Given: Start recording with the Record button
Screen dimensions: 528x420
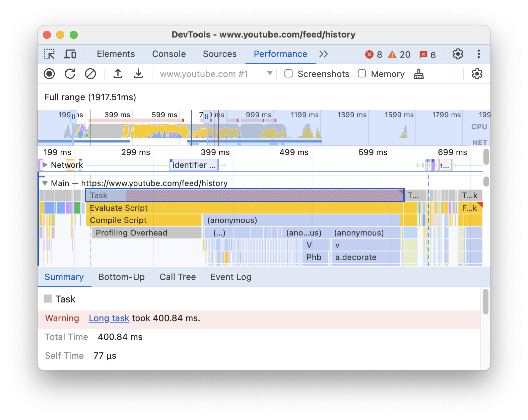Looking at the screenshot, I should 49,74.
